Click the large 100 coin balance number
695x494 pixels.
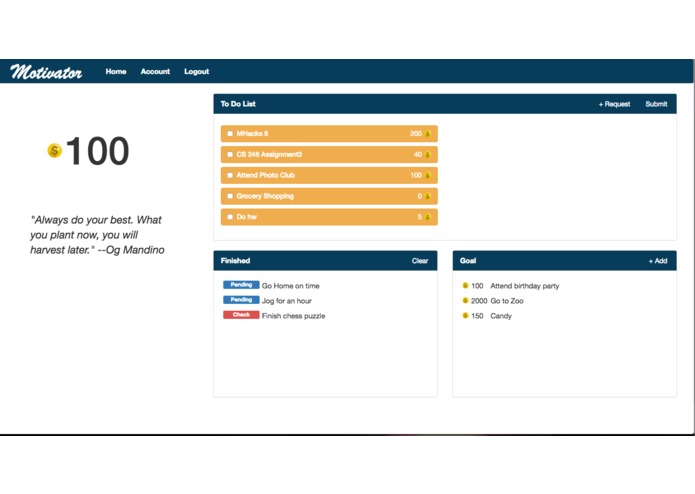coord(97,151)
